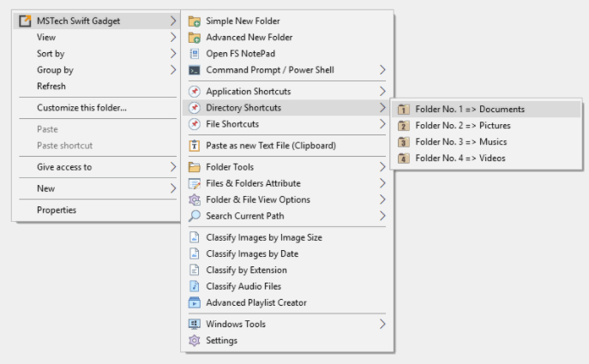The image size is (589, 364).
Task: Click the Search Current Path magnifier icon
Action: (195, 216)
